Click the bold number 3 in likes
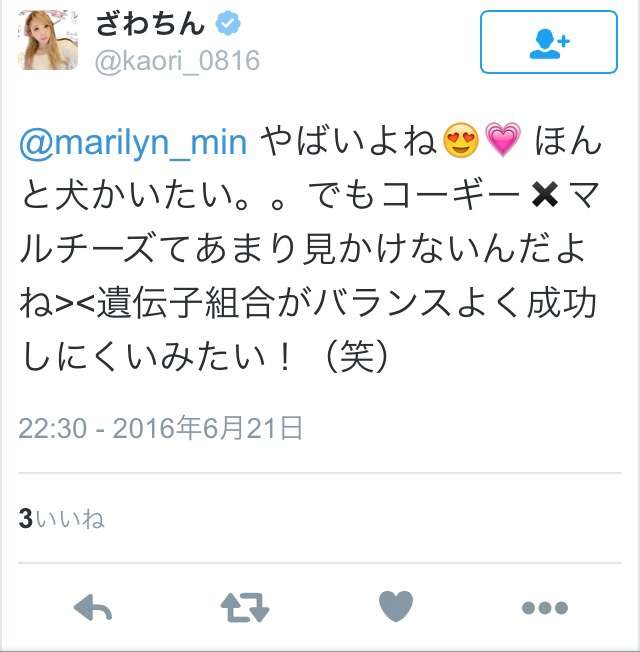 coord(26,519)
